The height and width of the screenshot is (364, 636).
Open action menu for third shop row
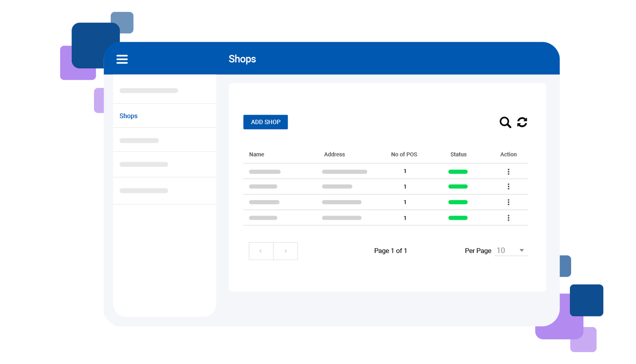(x=508, y=202)
